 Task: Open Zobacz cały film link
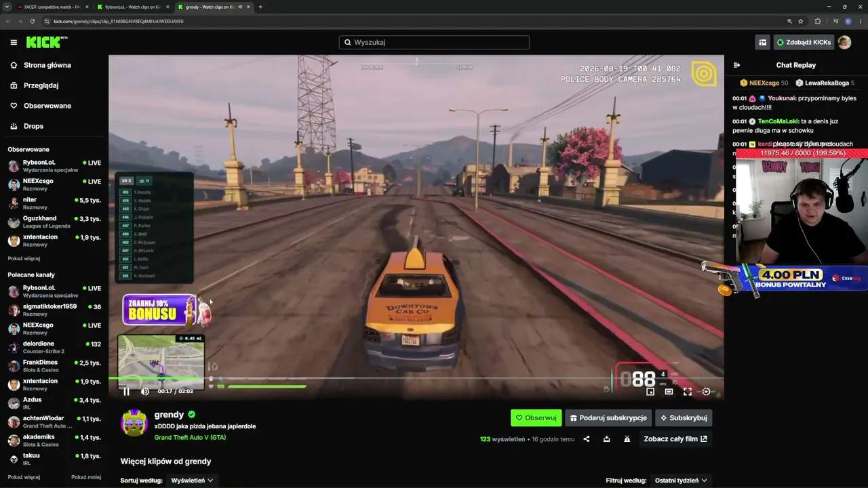coord(675,439)
